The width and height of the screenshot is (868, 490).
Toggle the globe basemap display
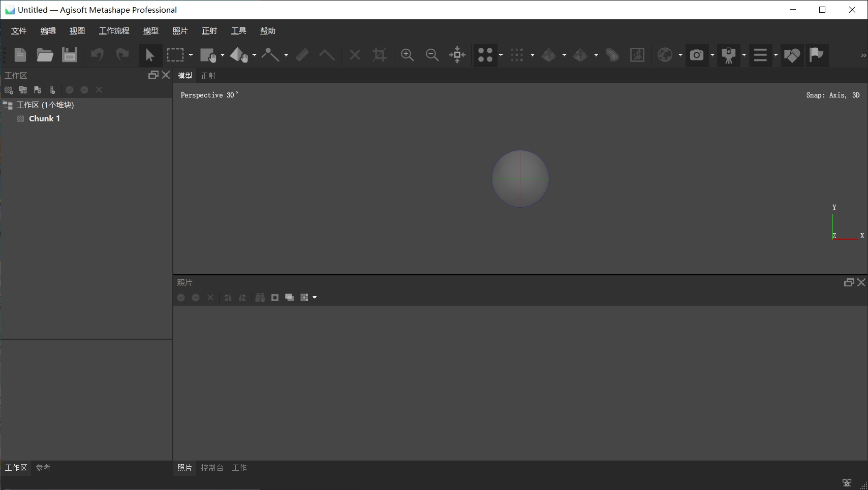(x=666, y=55)
